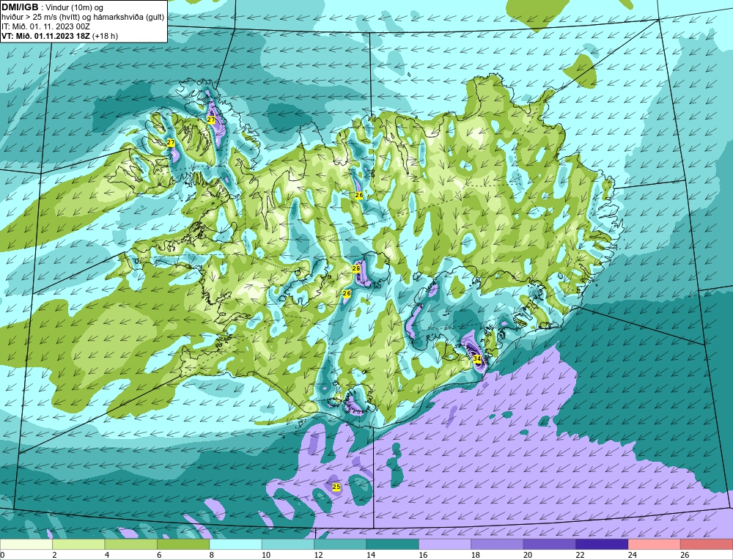The height and width of the screenshot is (560, 733).
Task: Click the '20' legend scale number
Action: tap(528, 555)
